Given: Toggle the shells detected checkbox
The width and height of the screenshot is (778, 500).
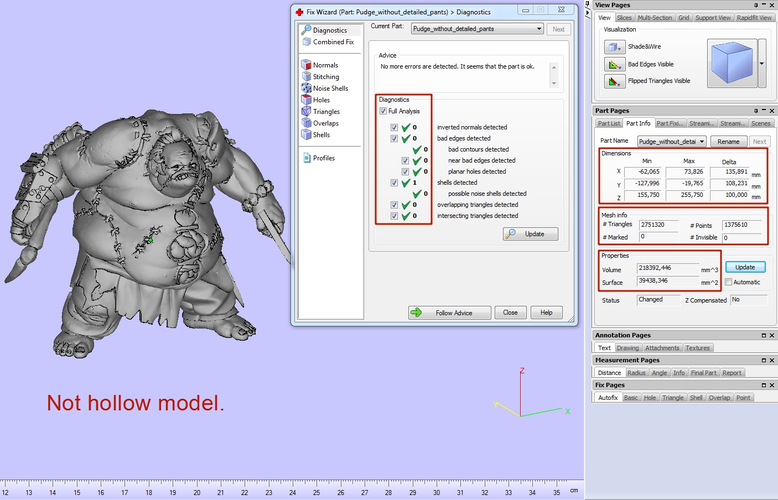Looking at the screenshot, I should coord(394,183).
